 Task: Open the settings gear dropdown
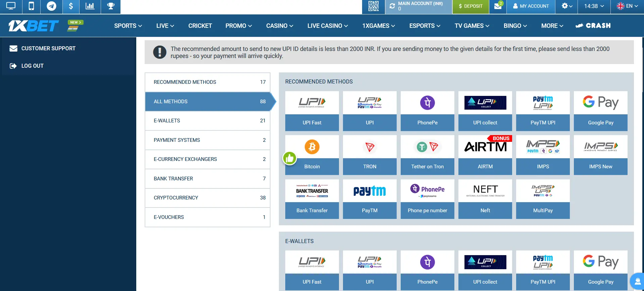click(x=566, y=6)
